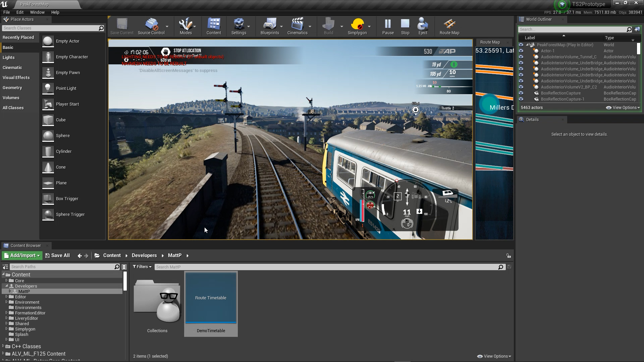Click the Add/Import button
Image resolution: width=644 pixels, height=362 pixels.
[22, 255]
